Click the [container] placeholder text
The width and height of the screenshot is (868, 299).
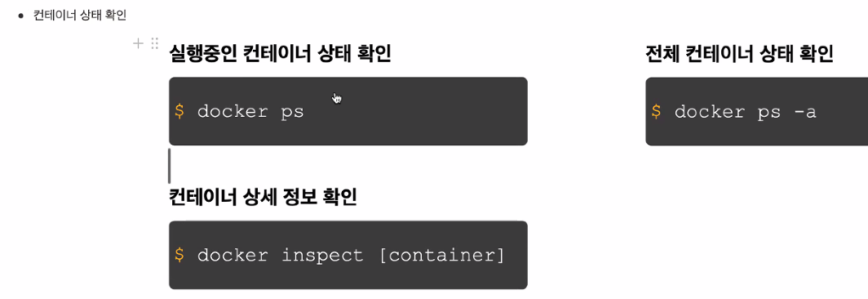coord(442,256)
